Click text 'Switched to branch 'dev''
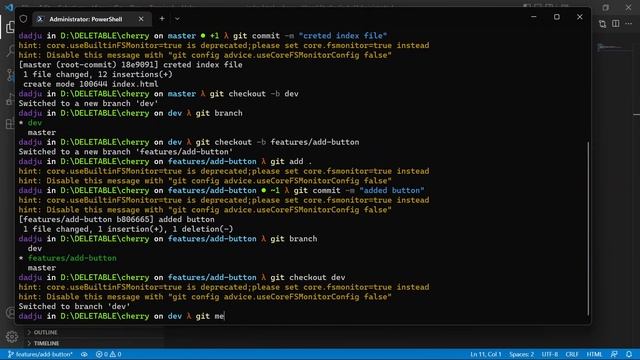This screenshot has width=640, height=360. [74, 307]
